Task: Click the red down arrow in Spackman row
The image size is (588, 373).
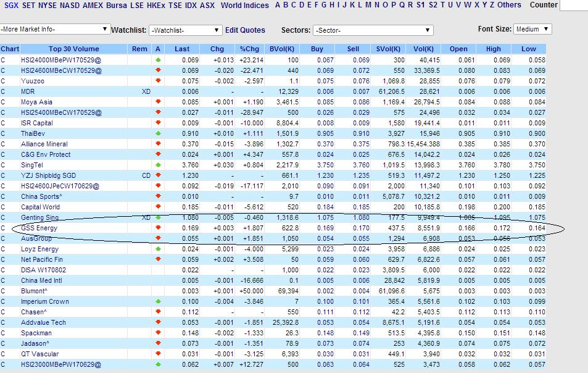Action: click(x=158, y=333)
